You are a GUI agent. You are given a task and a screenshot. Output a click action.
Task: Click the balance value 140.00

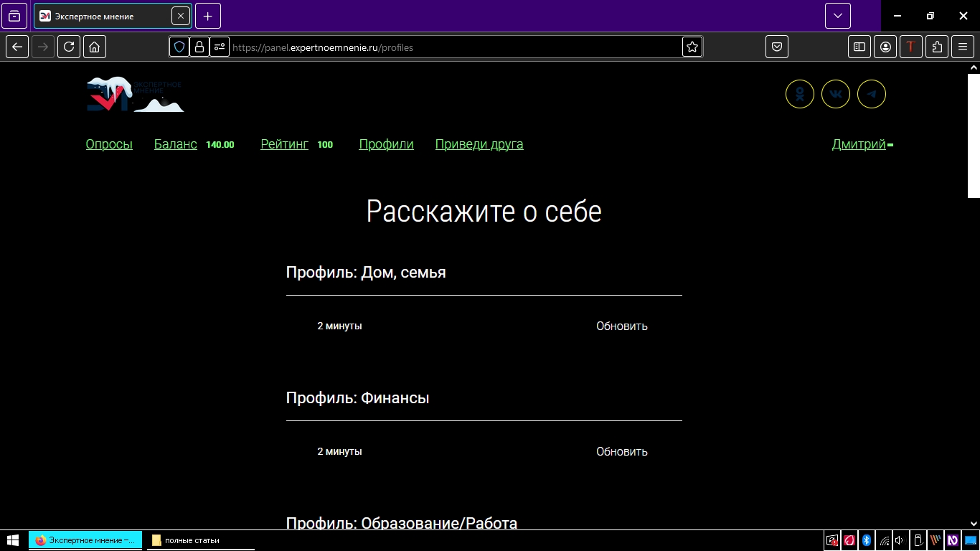coord(220,145)
